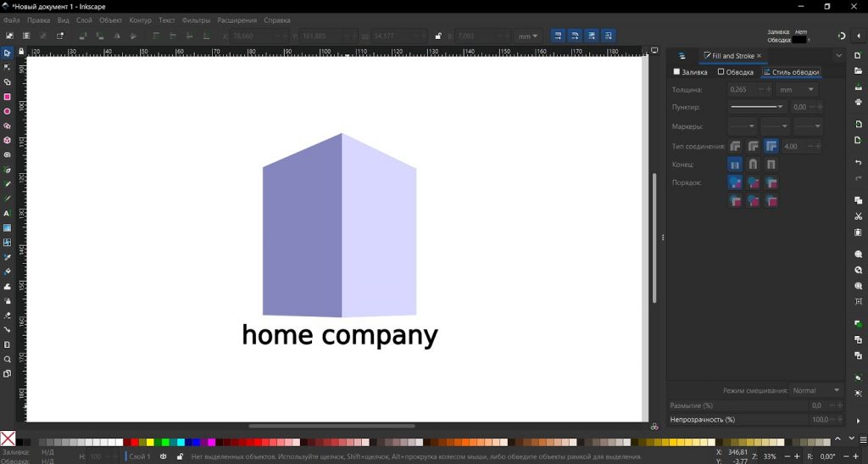
Task: Open the Файл menu
Action: coord(11,20)
